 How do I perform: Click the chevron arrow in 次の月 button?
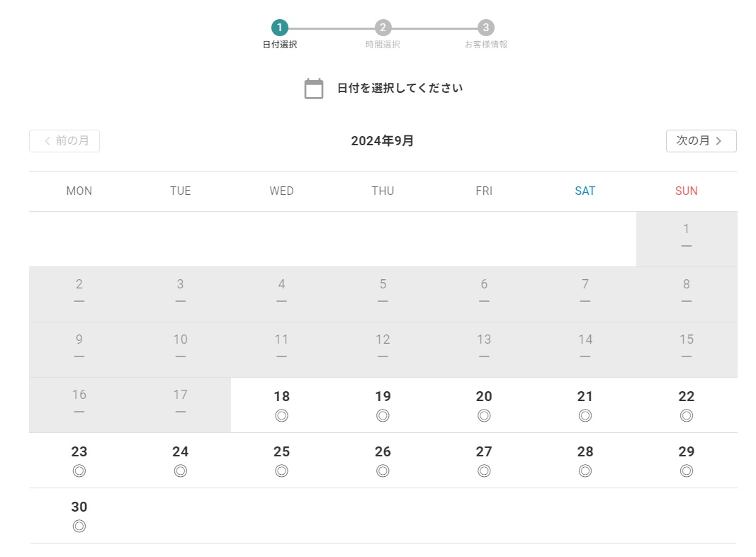[x=718, y=141]
